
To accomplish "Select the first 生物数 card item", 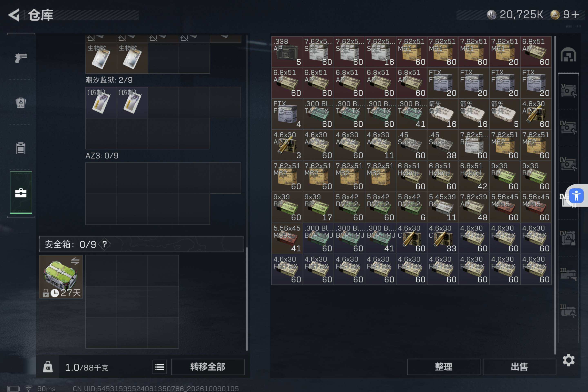I will [x=101, y=58].
